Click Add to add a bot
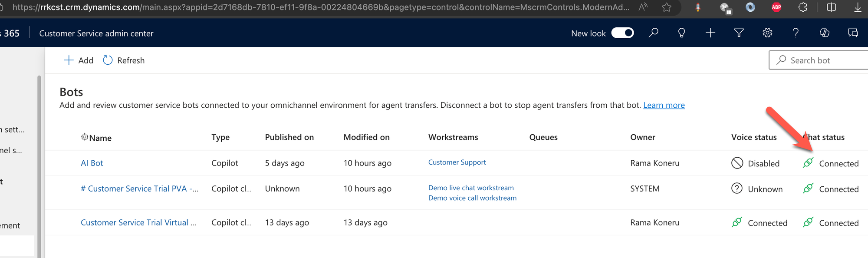868x258 pixels. point(79,60)
